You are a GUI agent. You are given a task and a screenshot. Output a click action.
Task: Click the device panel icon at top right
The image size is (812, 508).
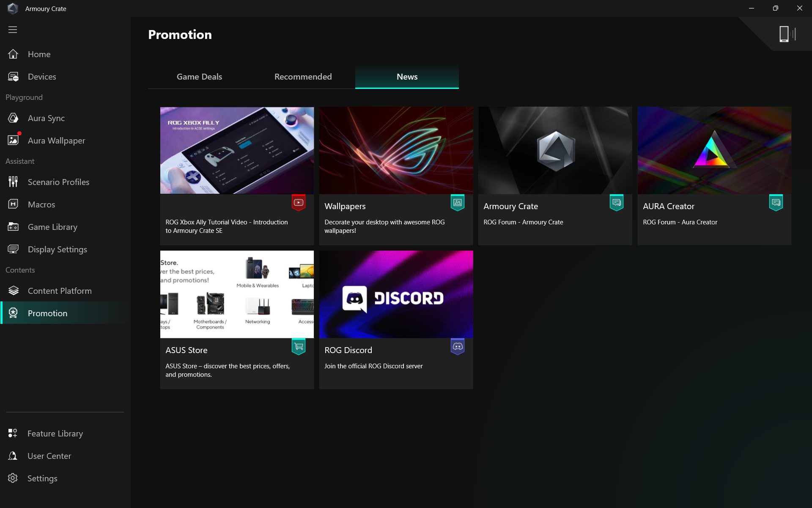pos(787,34)
